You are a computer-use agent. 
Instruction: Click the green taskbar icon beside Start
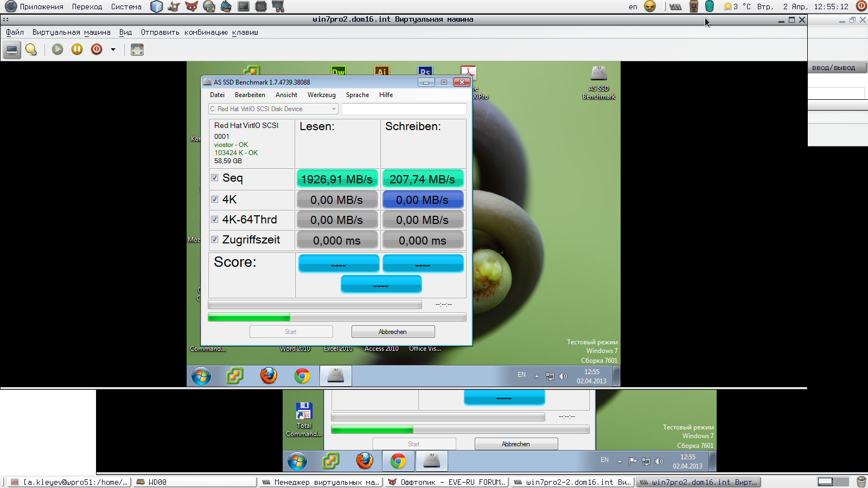pos(235,376)
